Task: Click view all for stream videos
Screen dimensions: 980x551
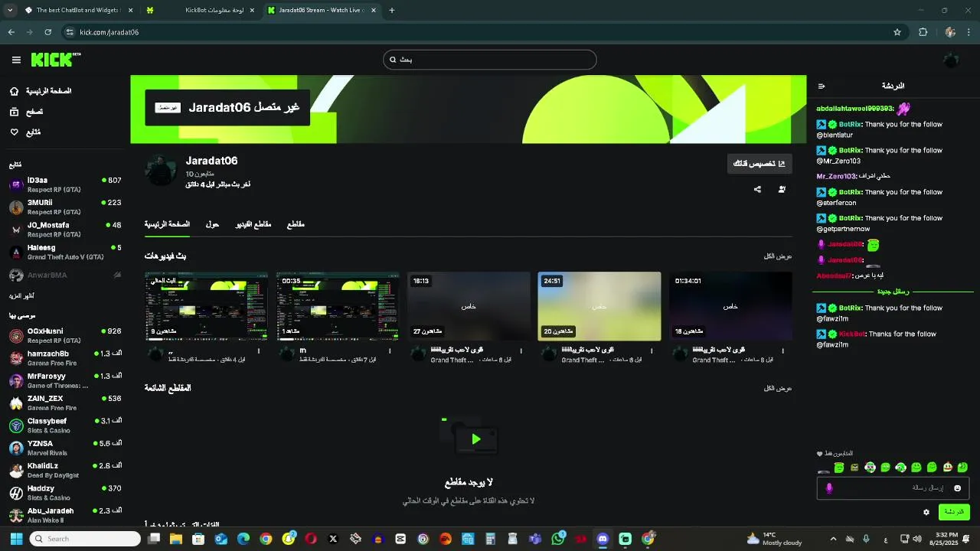Action: pyautogui.click(x=778, y=256)
